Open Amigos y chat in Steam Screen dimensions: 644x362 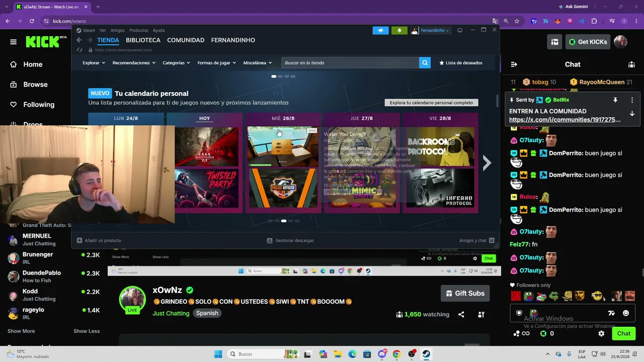point(476,240)
